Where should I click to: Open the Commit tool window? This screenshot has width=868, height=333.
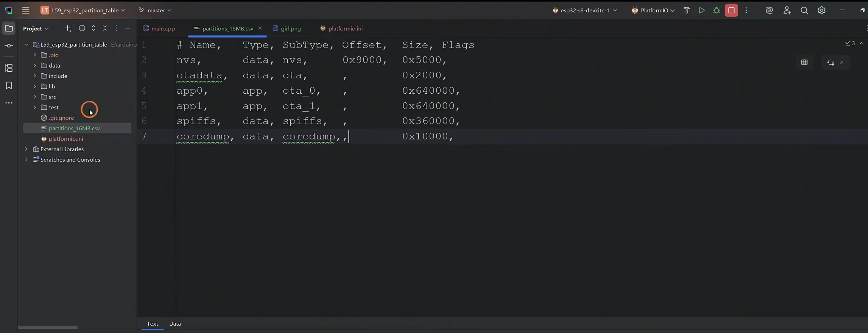pyautogui.click(x=9, y=46)
